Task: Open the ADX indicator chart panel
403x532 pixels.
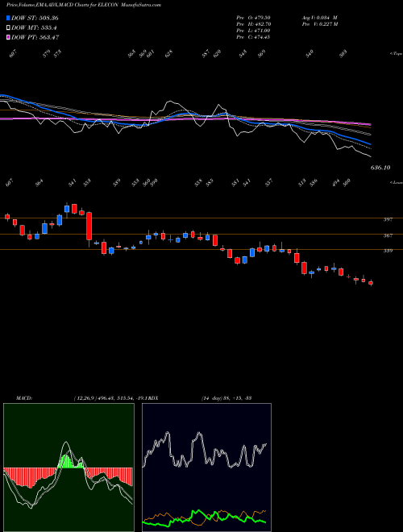Action: (206, 468)
